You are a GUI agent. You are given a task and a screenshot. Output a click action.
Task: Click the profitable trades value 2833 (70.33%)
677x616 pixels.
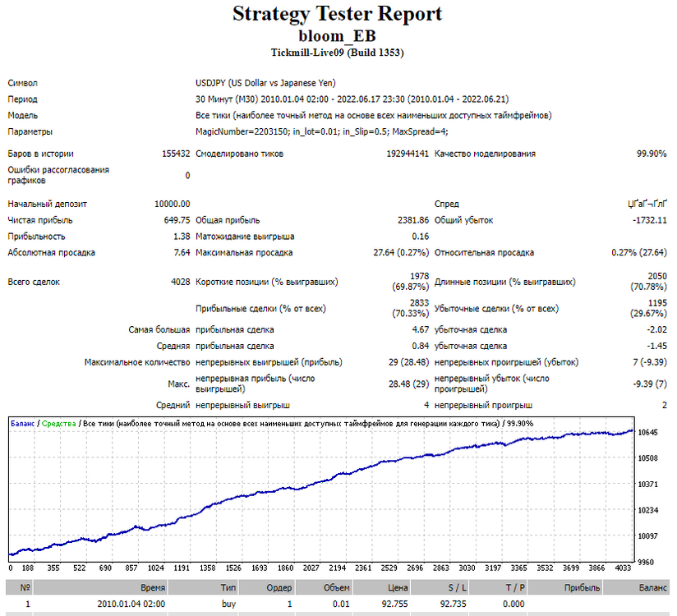coord(410,308)
